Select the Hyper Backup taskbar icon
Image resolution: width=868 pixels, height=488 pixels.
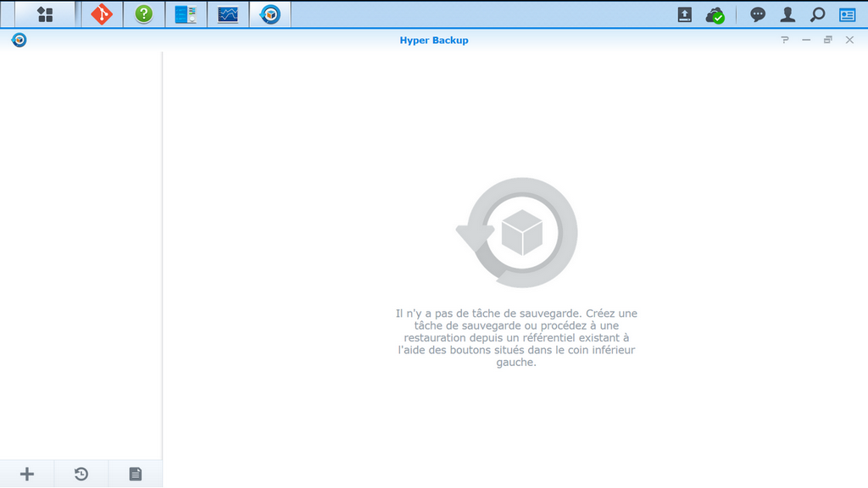click(x=270, y=14)
